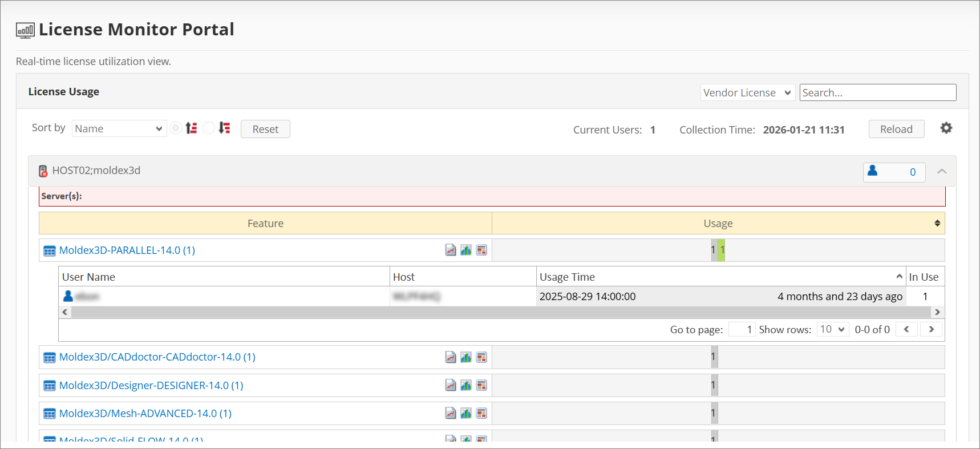Click the CADdoctor usage bar
This screenshot has width=980, height=449.
pyautogui.click(x=714, y=357)
